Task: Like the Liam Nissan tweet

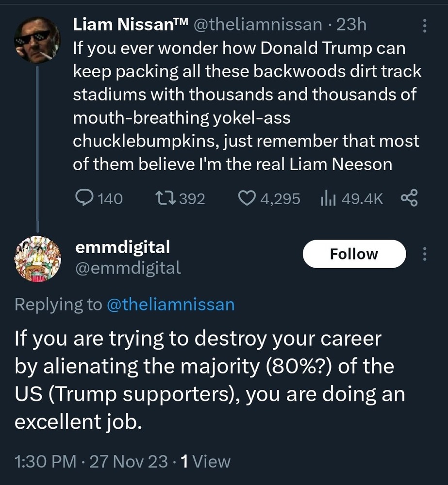Action: pyautogui.click(x=248, y=198)
